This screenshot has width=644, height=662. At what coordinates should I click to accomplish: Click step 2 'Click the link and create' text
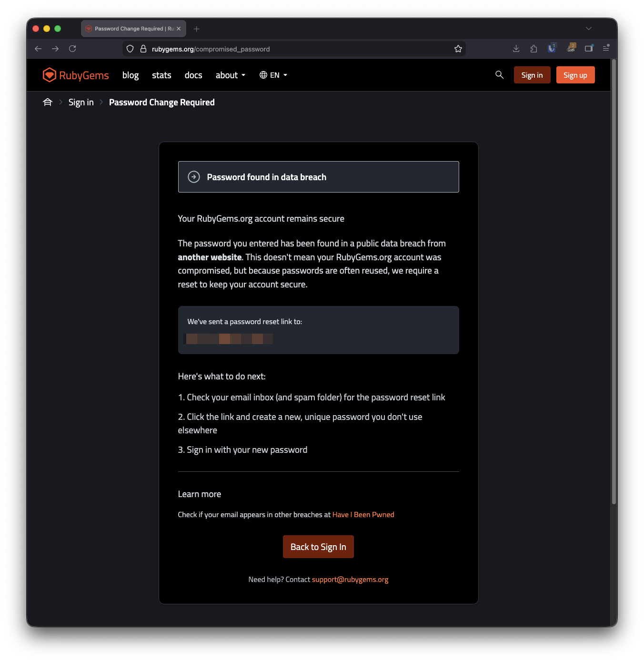pyautogui.click(x=300, y=423)
